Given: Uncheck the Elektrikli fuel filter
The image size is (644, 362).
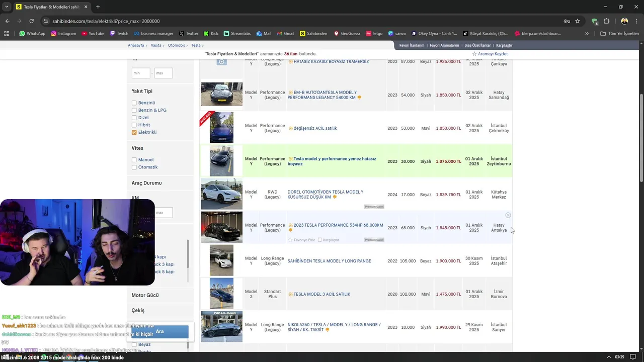Looking at the screenshot, I should pyautogui.click(x=134, y=132).
